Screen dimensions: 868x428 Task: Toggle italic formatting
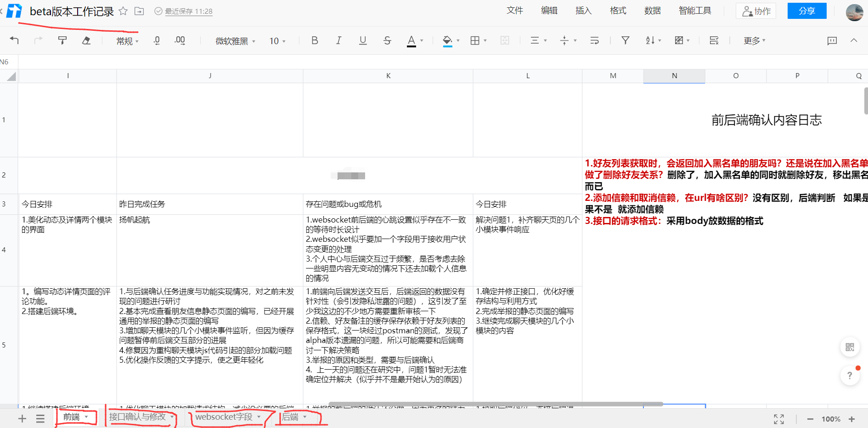(338, 40)
